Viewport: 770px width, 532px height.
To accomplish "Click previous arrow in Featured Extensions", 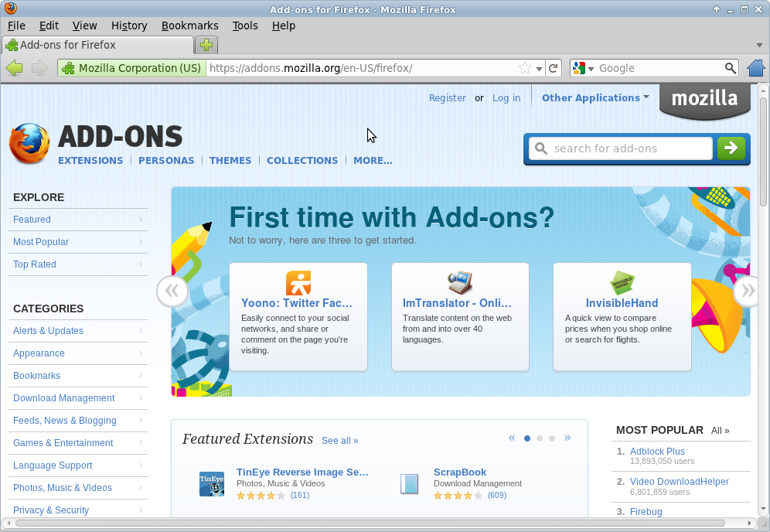I will tap(512, 438).
